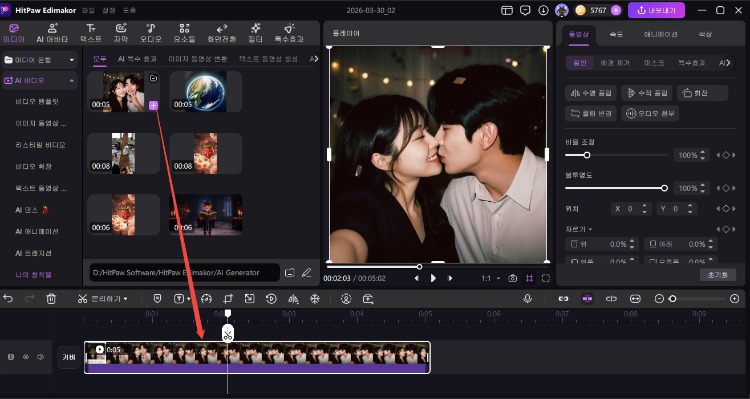
Task: Take a snapshot with the camera icon
Action: pyautogui.click(x=513, y=278)
